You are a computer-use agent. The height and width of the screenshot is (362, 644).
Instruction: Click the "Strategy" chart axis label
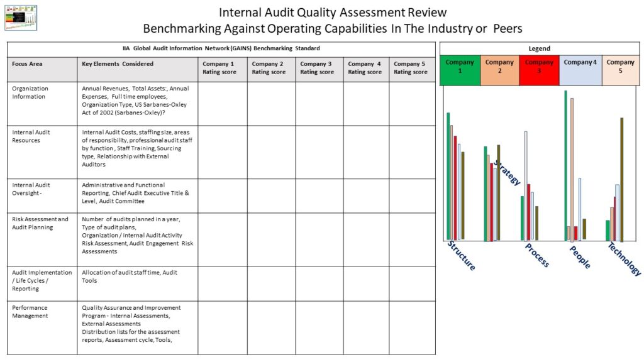tap(508, 172)
